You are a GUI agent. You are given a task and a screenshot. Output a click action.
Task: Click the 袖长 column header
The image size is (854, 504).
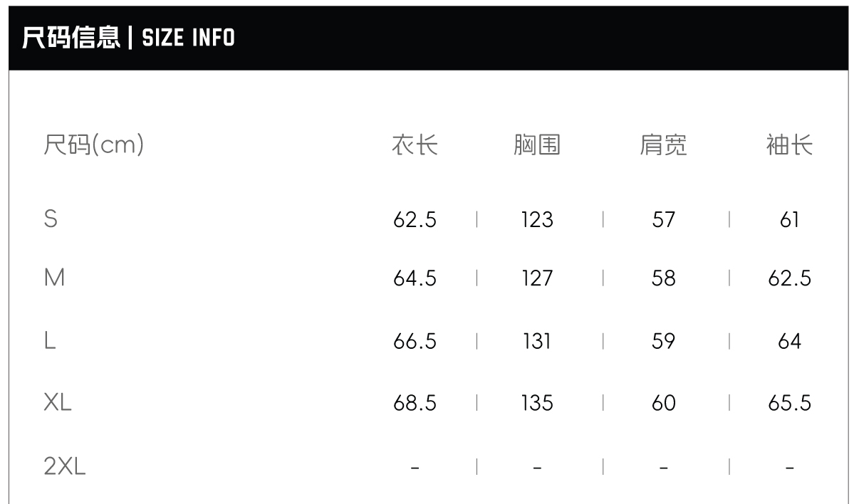789,145
